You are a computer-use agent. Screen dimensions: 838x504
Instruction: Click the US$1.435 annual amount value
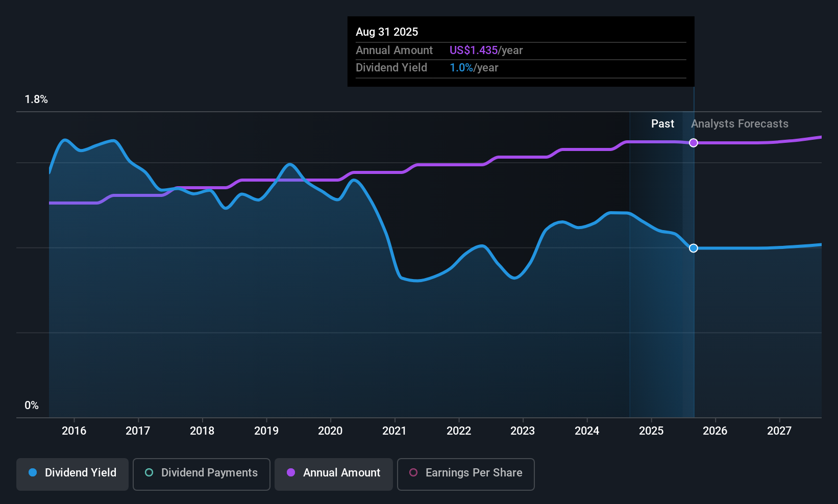coord(473,50)
